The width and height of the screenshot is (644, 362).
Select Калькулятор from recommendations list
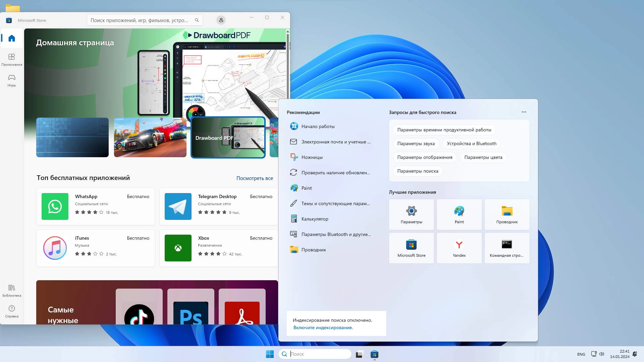click(x=315, y=219)
